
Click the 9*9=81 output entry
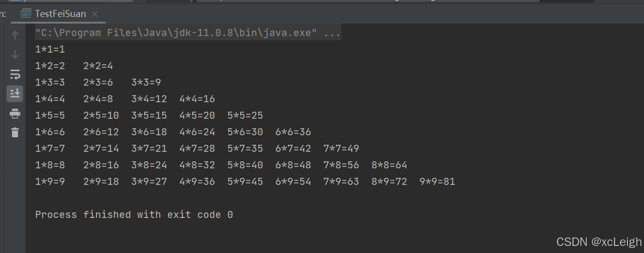click(x=437, y=182)
